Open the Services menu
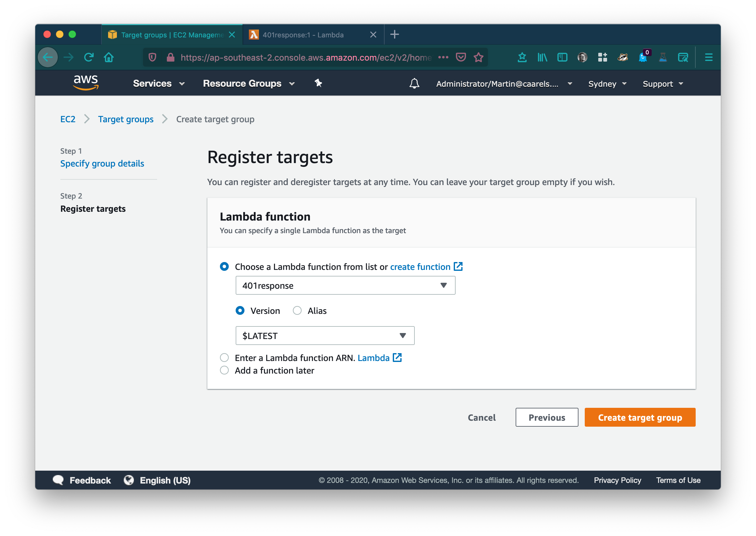 (158, 84)
